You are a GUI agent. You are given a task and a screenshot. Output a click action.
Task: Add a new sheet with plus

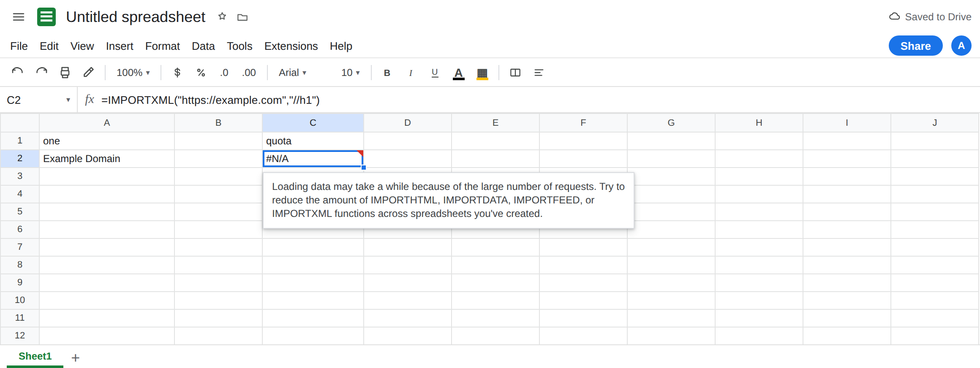coord(76,358)
